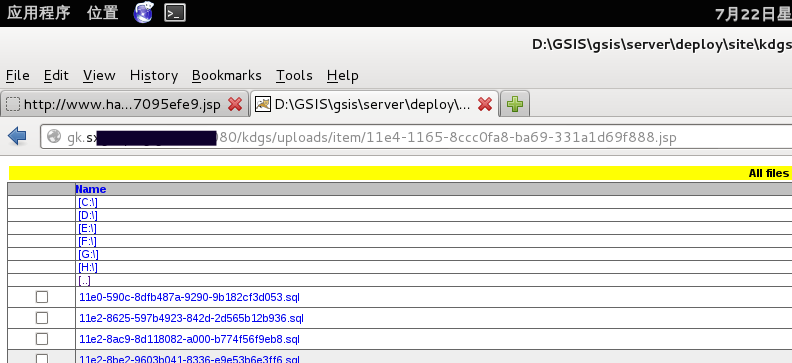Launch the web browser globe icon
The width and height of the screenshot is (792, 363).
[143, 13]
